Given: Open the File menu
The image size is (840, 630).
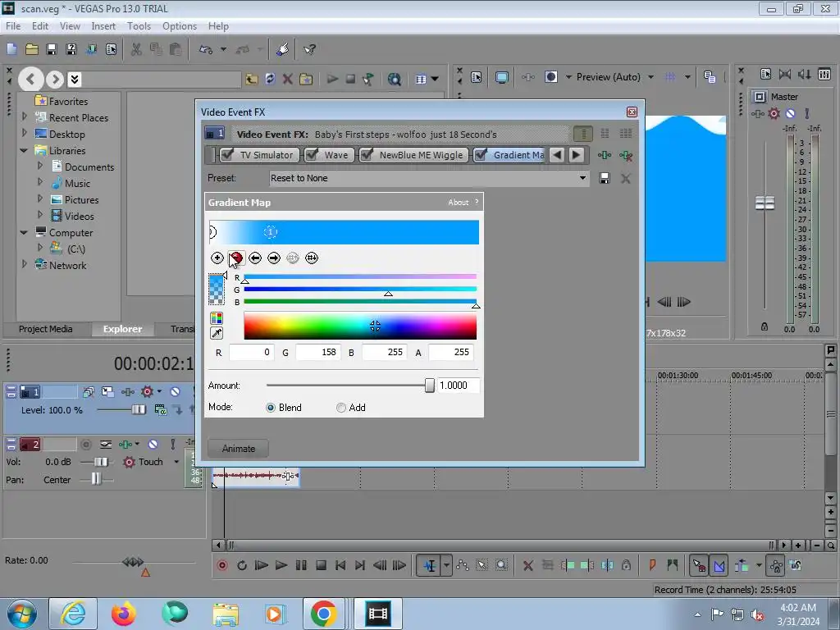Looking at the screenshot, I should tap(13, 25).
